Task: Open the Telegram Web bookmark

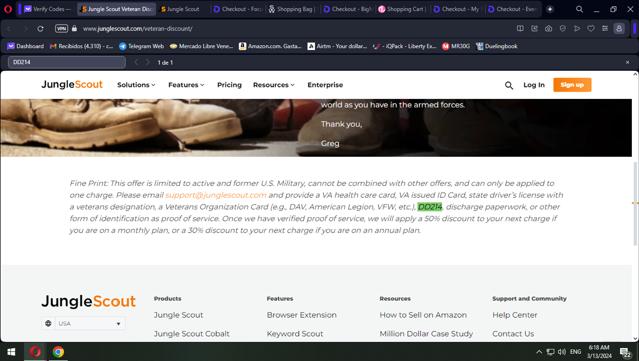Action: tap(141, 46)
